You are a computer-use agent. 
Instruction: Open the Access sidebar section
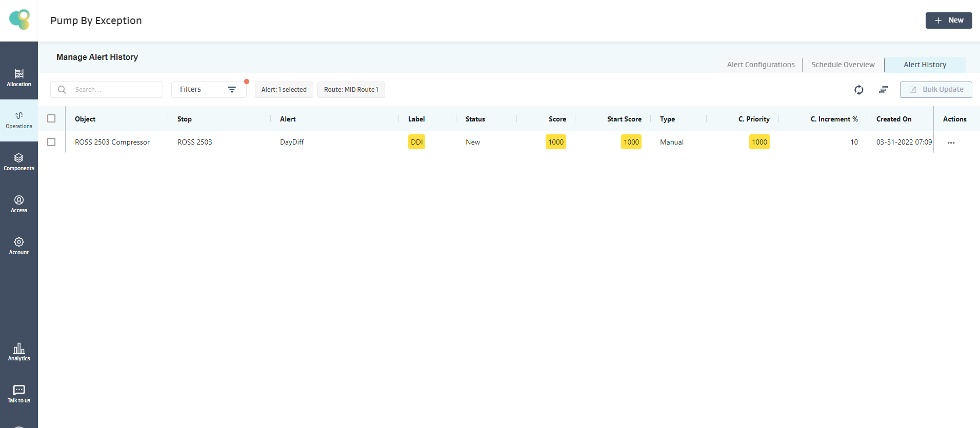[19, 204]
